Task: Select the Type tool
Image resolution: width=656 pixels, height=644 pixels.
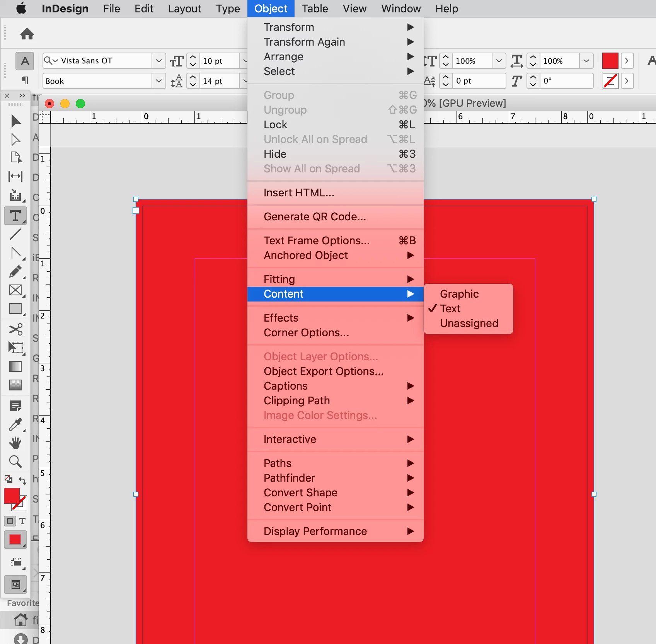Action: pyautogui.click(x=15, y=216)
